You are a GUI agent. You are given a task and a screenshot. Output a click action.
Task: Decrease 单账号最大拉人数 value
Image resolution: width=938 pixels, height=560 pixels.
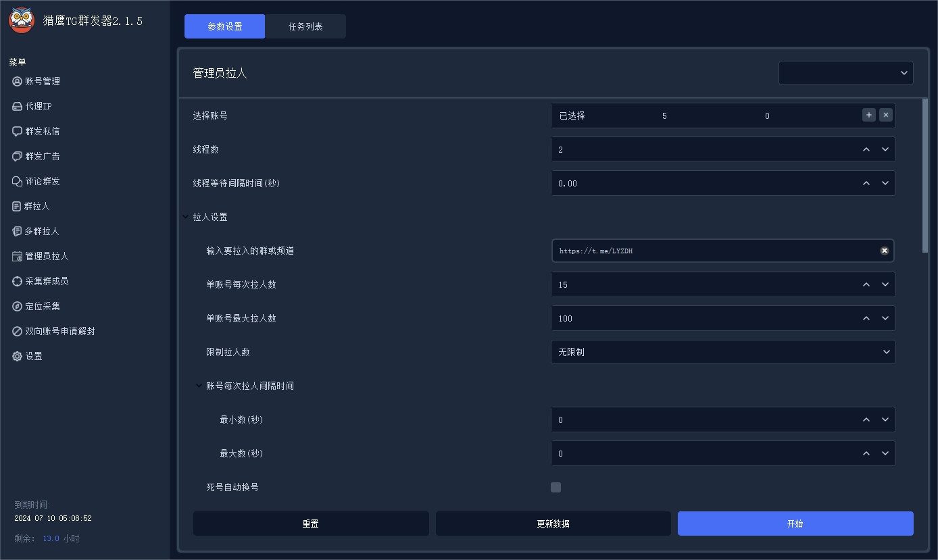[x=885, y=318]
